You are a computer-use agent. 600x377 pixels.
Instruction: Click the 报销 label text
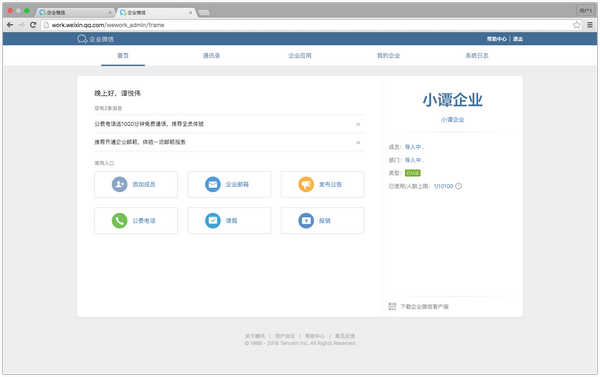[x=324, y=221]
